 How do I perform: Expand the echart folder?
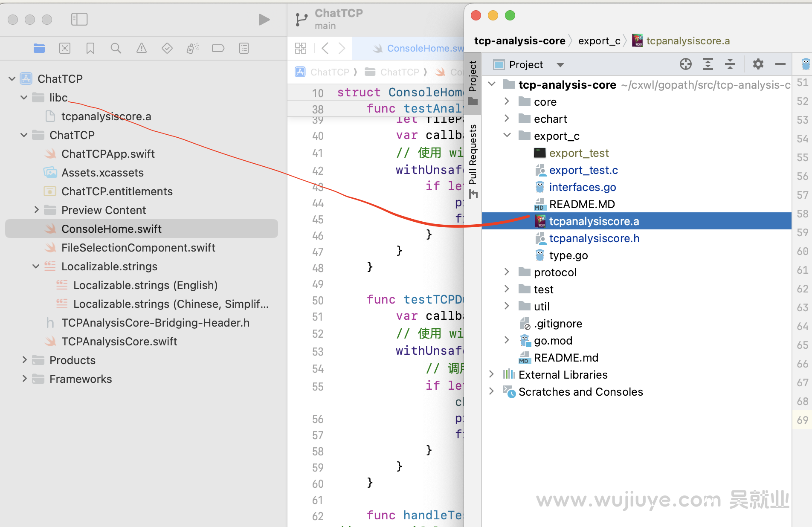pyautogui.click(x=507, y=118)
